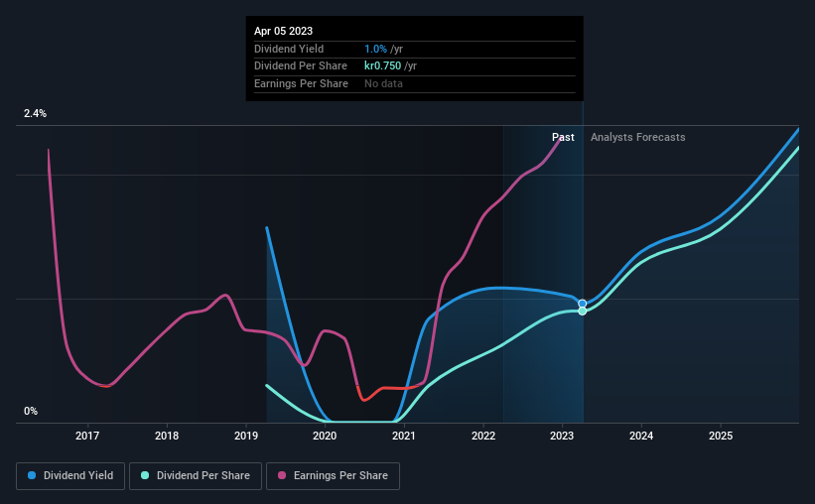This screenshot has width=815, height=504.
Task: Toggle the Dividend Per Share legend button
Action: click(x=196, y=476)
